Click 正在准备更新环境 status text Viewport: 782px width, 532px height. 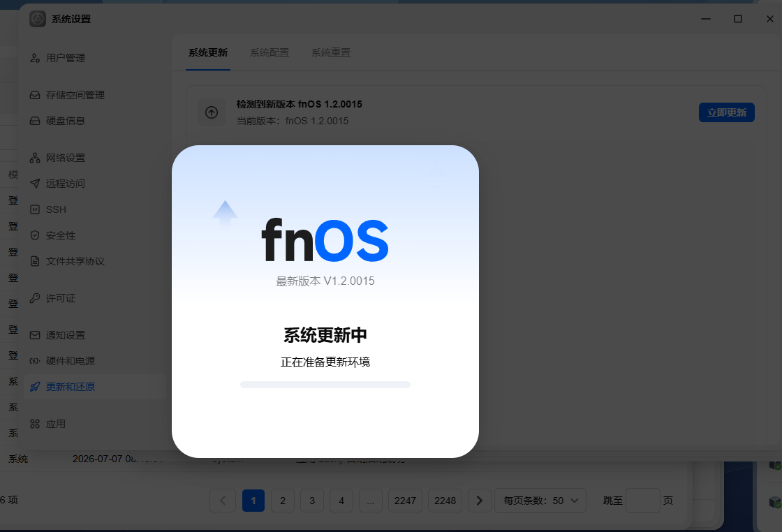[325, 362]
